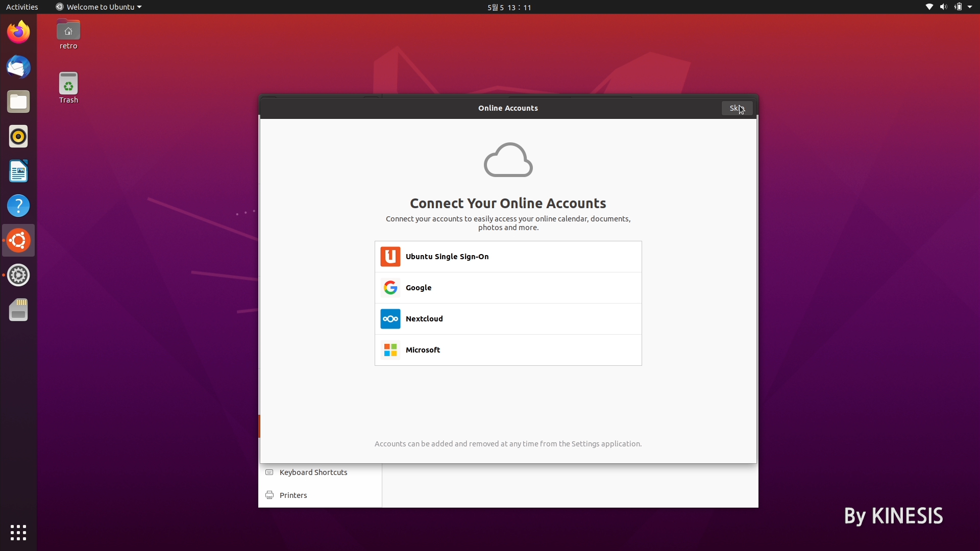Open the clock and calendar menu

[509, 7]
